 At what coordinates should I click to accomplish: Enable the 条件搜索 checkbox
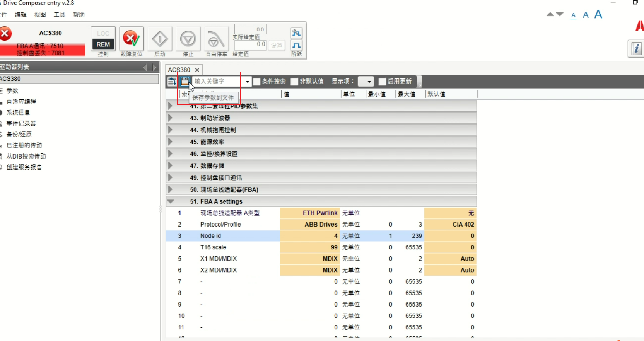click(x=256, y=82)
